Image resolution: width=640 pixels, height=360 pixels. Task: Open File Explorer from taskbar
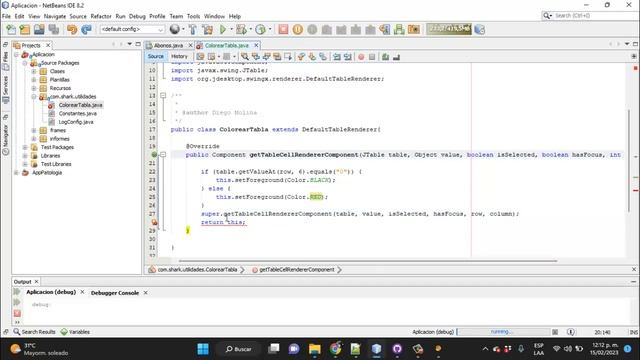(x=315, y=349)
